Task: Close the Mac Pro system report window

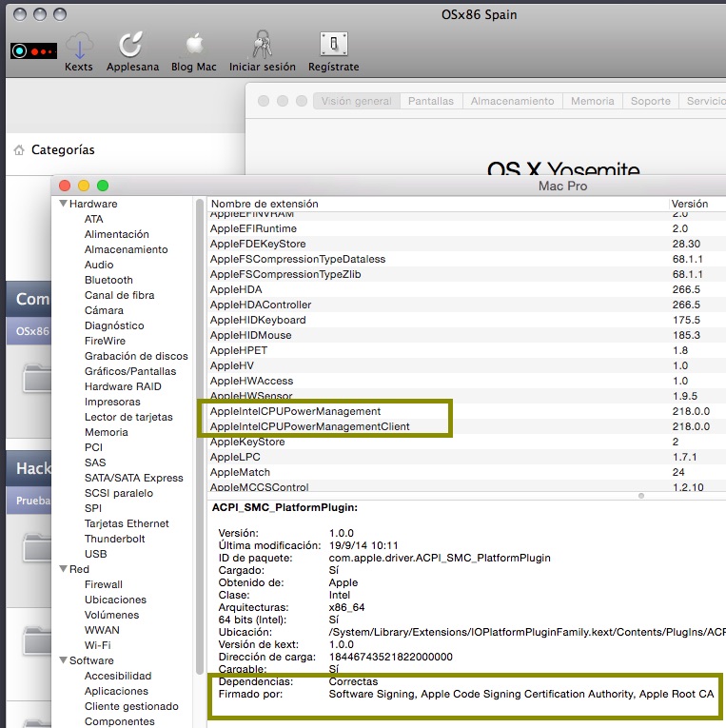Action: coord(65,186)
